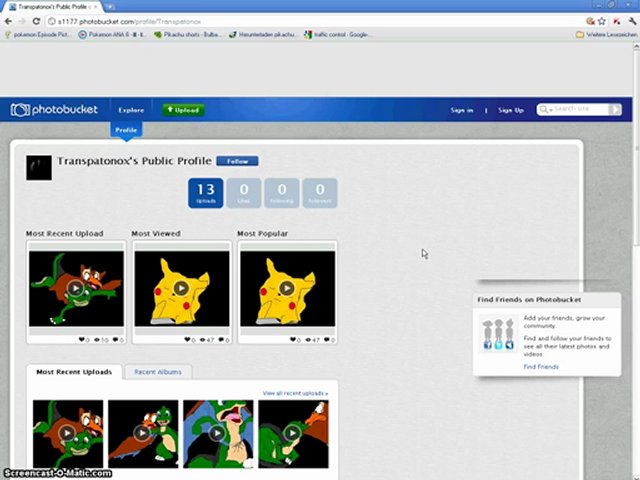
Task: Select the Most Recent Uploads tab
Action: pos(73,372)
